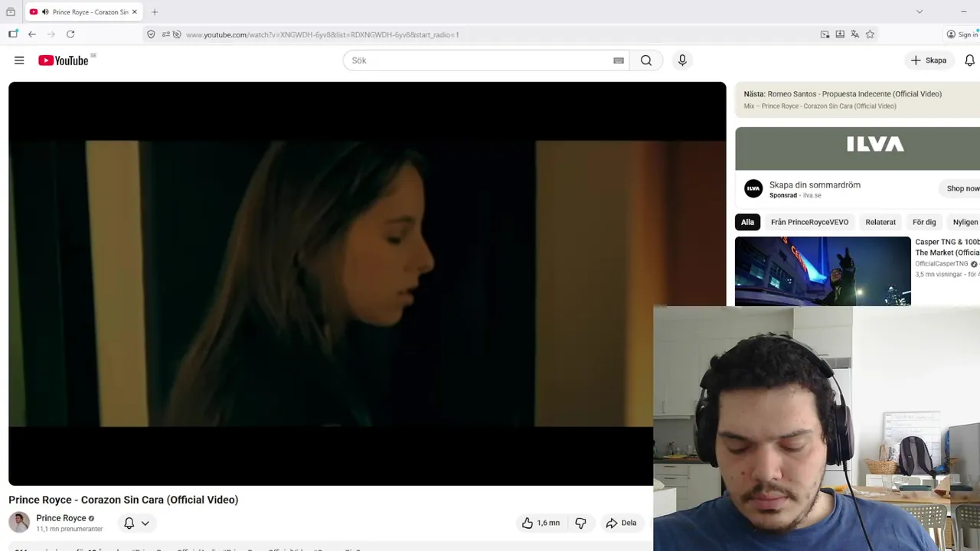Click the ILVA ad banner image

click(857, 148)
